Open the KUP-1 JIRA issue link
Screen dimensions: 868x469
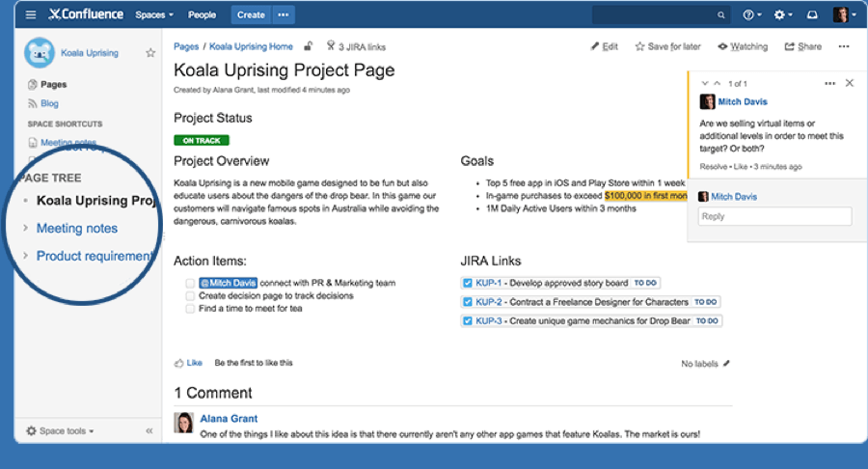tap(488, 283)
